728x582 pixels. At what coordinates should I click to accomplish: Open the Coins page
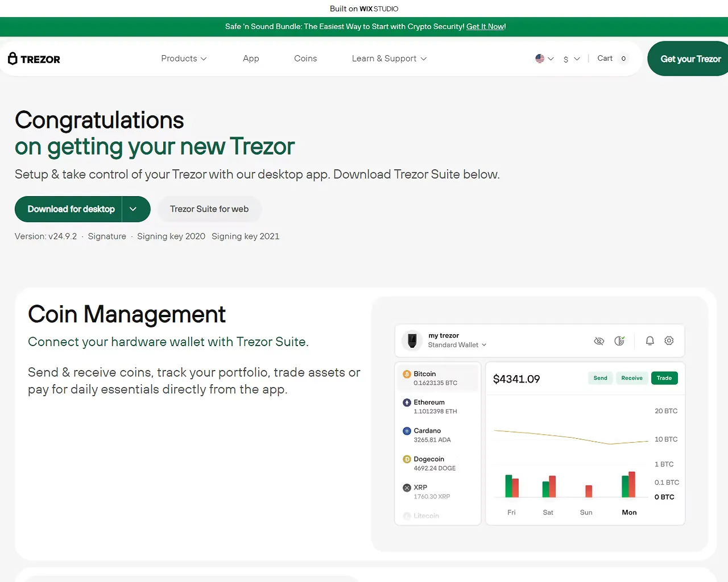point(305,59)
